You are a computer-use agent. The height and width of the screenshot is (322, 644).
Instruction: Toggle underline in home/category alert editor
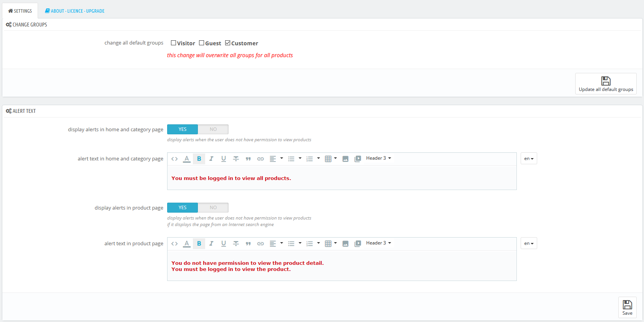[x=224, y=159]
